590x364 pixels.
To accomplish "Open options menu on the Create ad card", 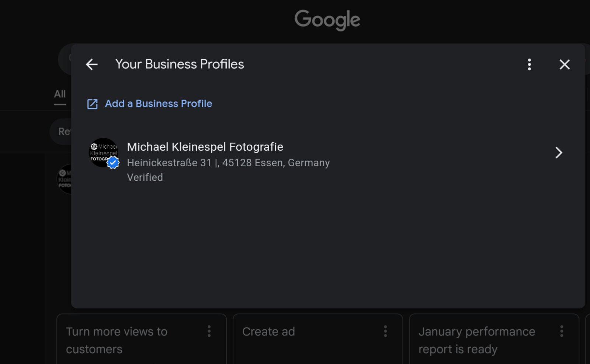I will click(385, 331).
